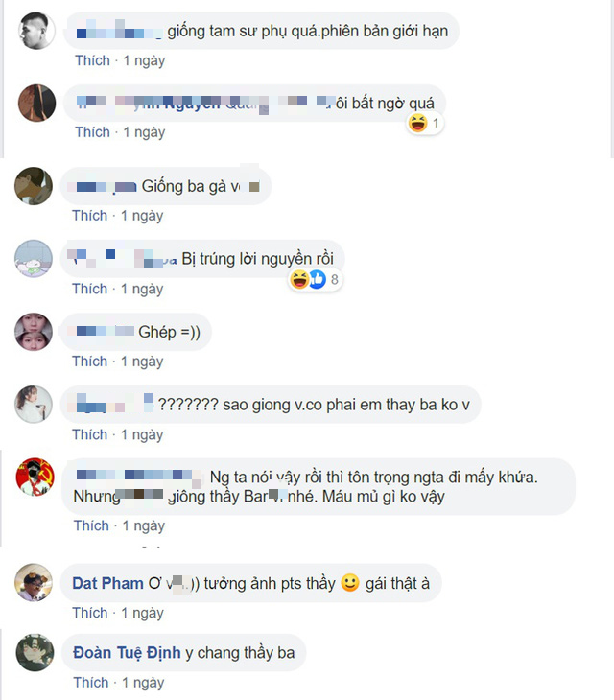Like Đoàn Tuệ Định's comment

pos(91,683)
